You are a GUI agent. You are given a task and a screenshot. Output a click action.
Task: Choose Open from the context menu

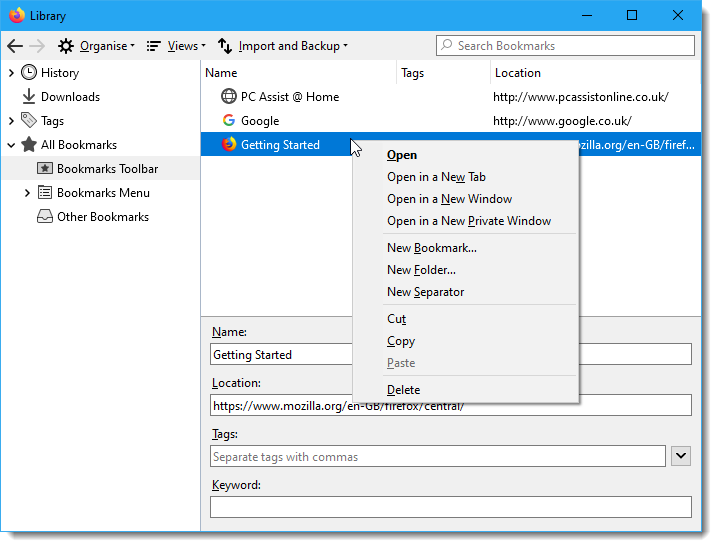[x=466, y=155]
